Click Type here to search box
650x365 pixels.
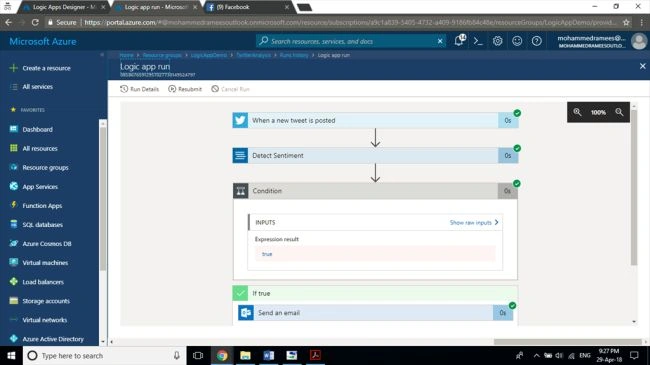click(104, 355)
